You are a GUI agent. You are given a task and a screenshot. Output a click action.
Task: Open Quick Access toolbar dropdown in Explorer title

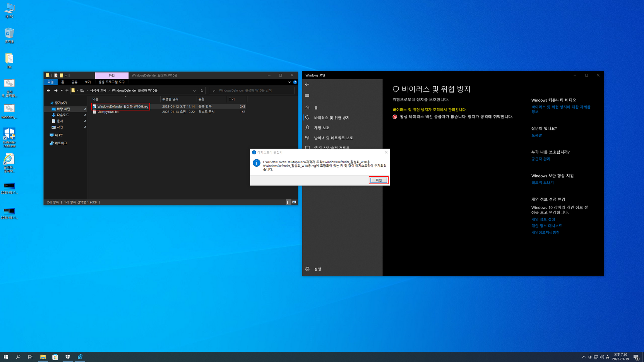(66, 75)
